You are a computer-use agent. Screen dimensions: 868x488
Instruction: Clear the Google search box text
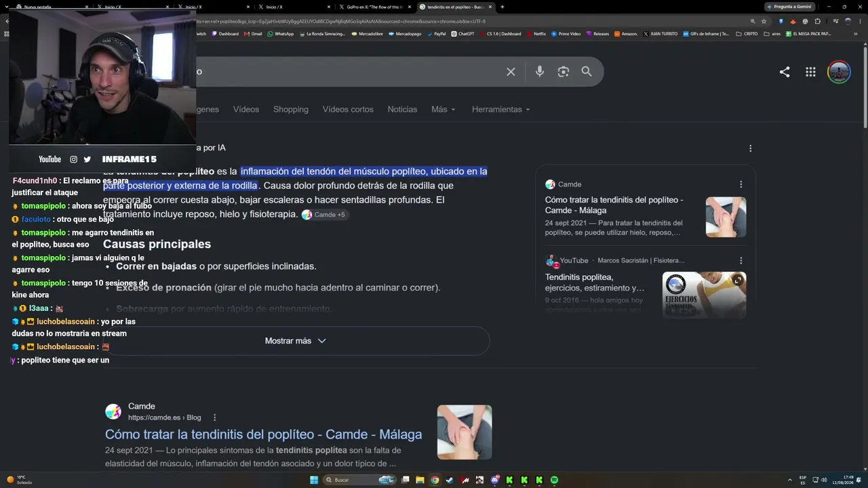pos(511,72)
